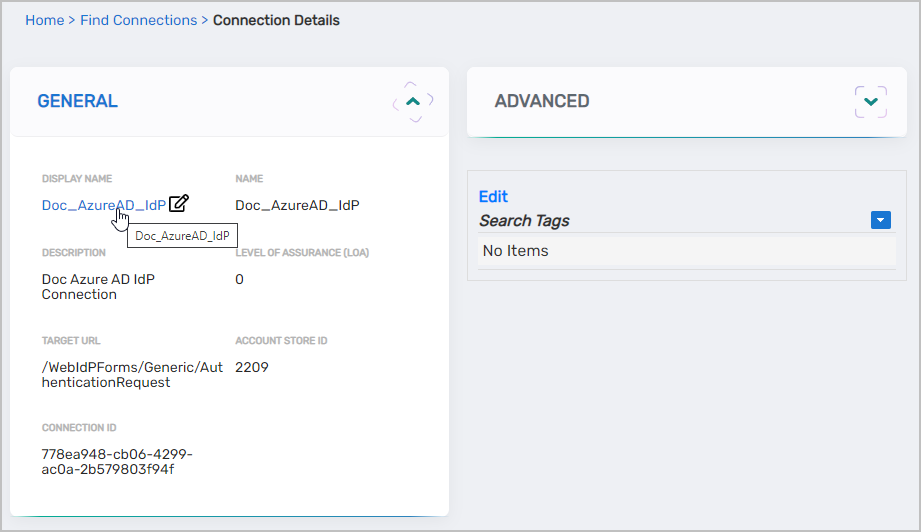Click the plain-text value under the NAME label
921x532 pixels.
pos(296,205)
